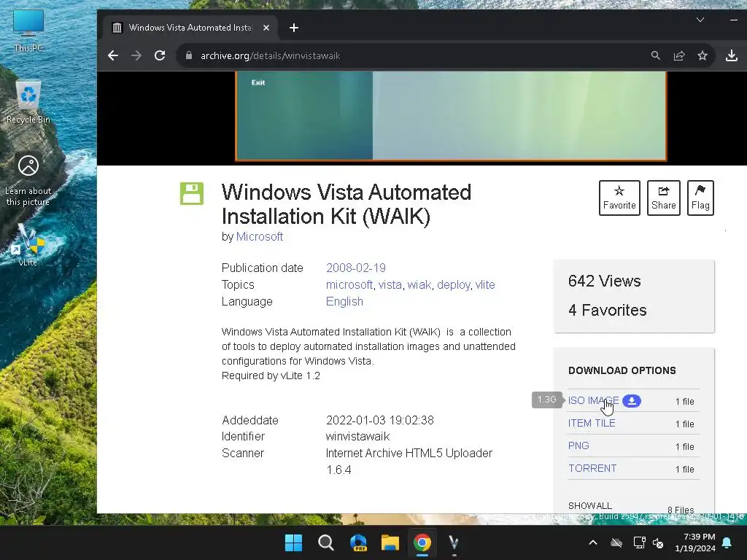Close the Windows Vista Automated Install tab

coord(266,28)
